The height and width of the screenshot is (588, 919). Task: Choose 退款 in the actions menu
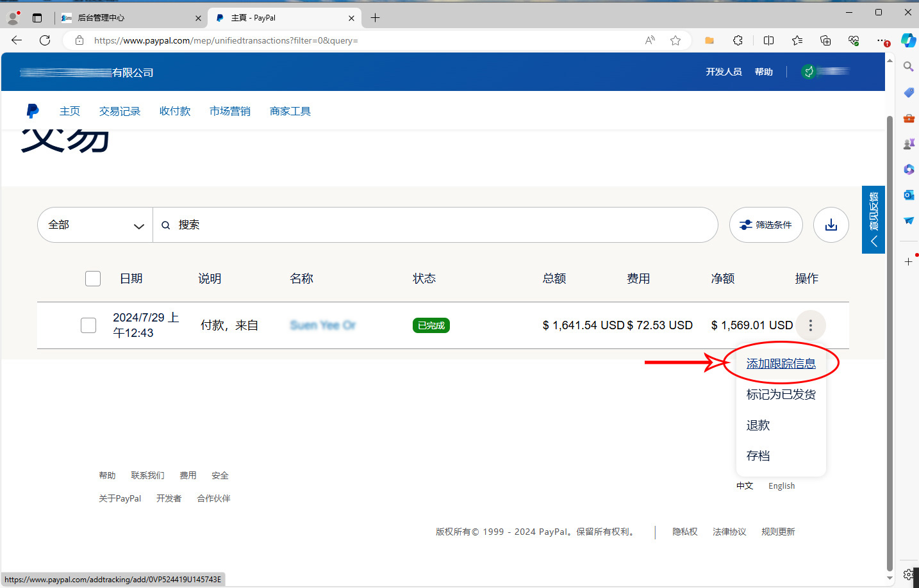coord(758,425)
